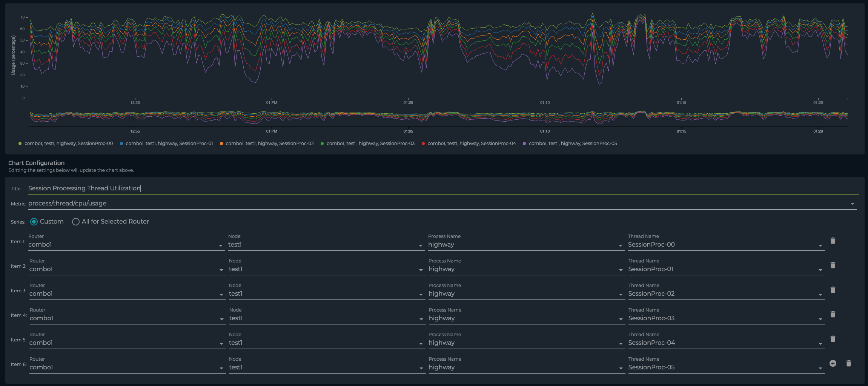The width and height of the screenshot is (868, 386).
Task: Open the Metric dropdown
Action: (x=852, y=204)
